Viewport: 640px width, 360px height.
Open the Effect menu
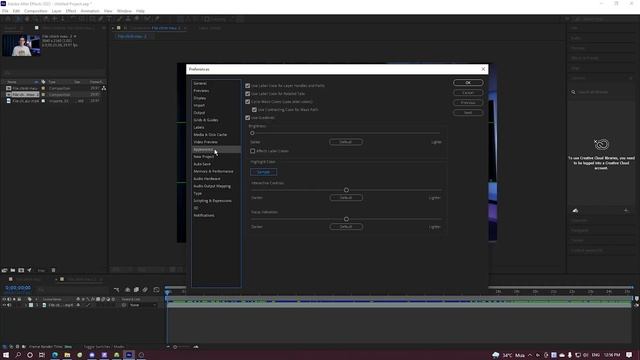click(71, 11)
